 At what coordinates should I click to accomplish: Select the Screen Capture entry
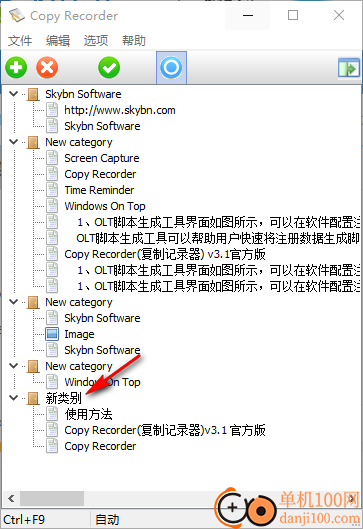pos(102,158)
